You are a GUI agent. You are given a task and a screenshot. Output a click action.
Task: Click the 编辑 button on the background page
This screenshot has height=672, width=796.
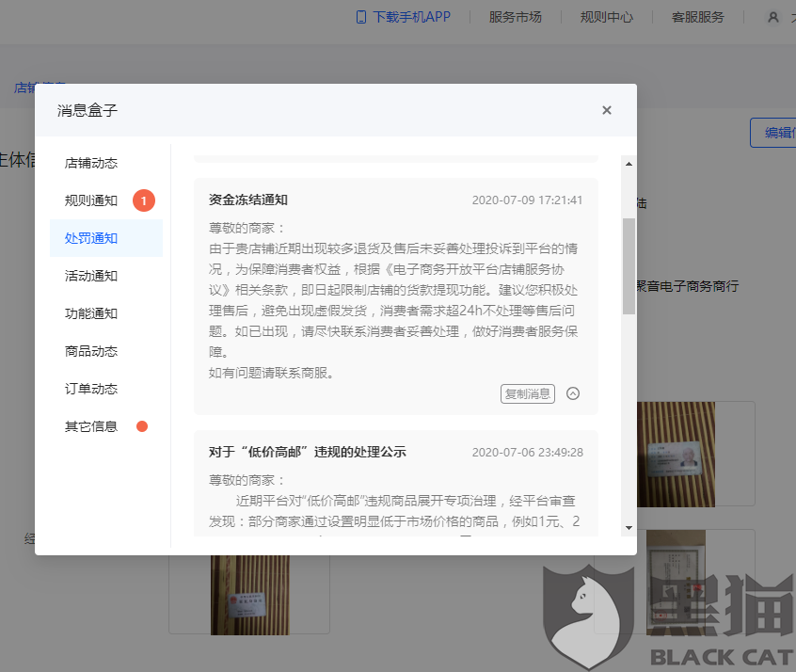[773, 133]
